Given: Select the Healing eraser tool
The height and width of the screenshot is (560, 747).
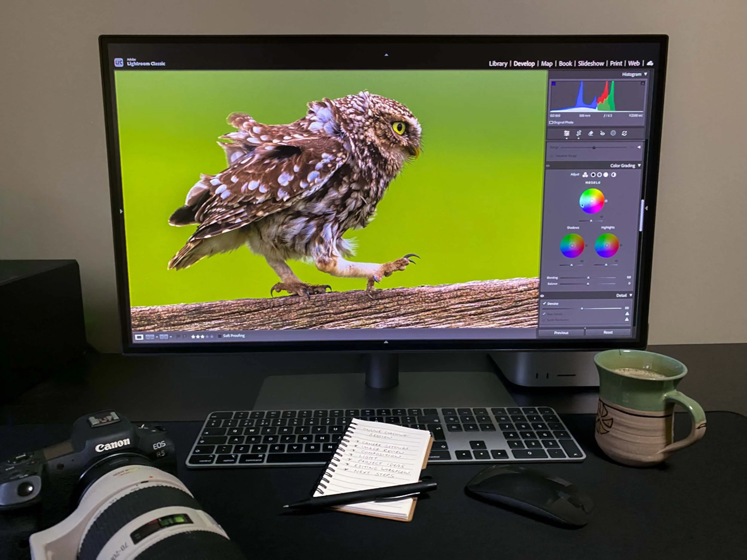Looking at the screenshot, I should [x=591, y=133].
